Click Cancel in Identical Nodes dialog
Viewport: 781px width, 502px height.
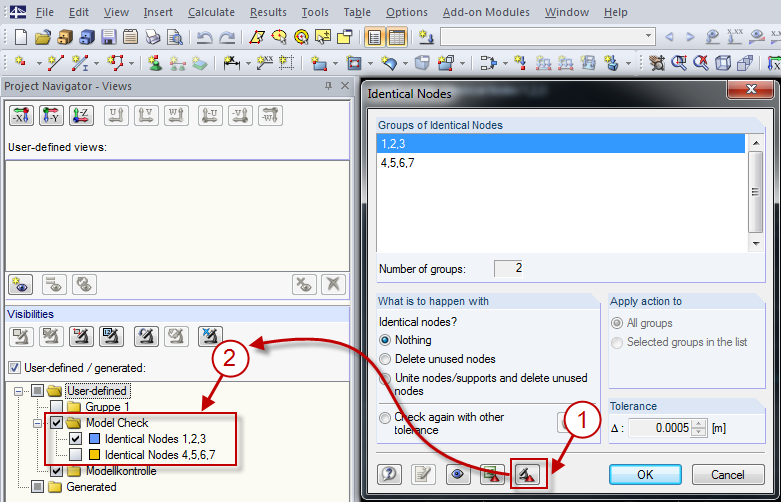coord(728,475)
